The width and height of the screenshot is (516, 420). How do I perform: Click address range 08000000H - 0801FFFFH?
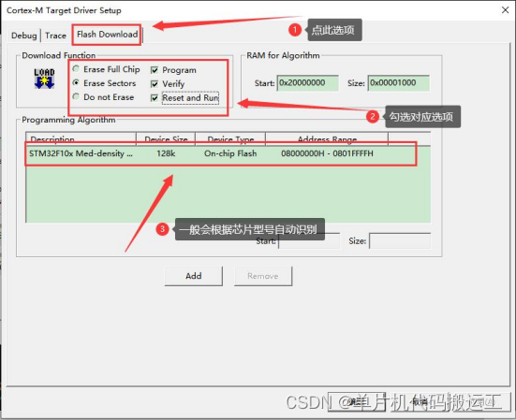click(x=327, y=153)
